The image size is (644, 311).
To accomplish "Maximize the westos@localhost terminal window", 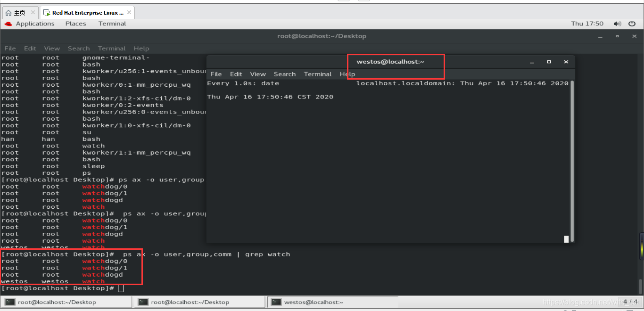I will click(x=549, y=62).
